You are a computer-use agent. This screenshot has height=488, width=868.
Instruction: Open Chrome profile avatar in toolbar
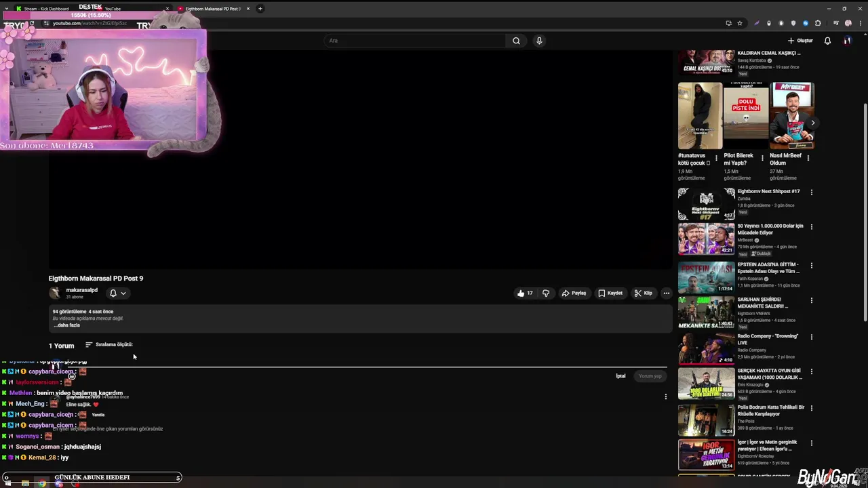click(848, 23)
